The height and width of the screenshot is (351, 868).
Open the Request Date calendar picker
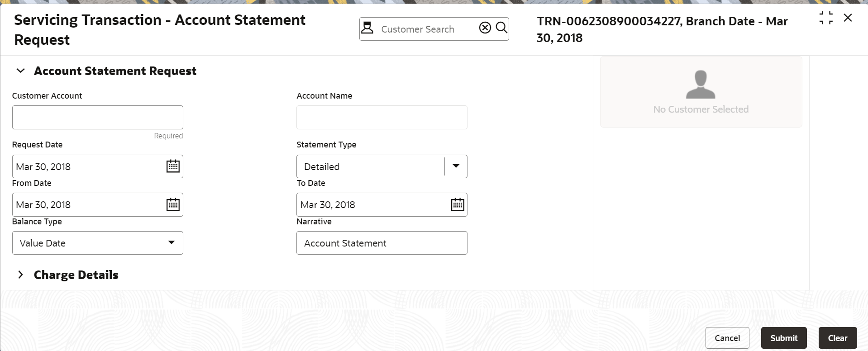coord(173,166)
